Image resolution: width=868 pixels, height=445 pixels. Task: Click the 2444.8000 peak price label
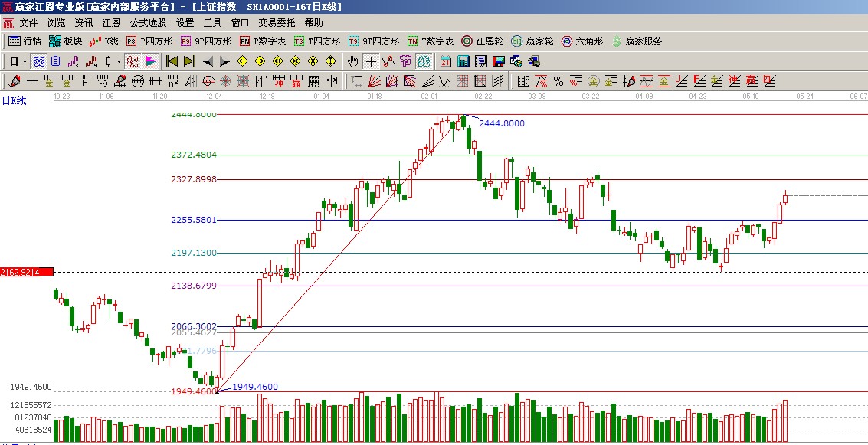[502, 123]
